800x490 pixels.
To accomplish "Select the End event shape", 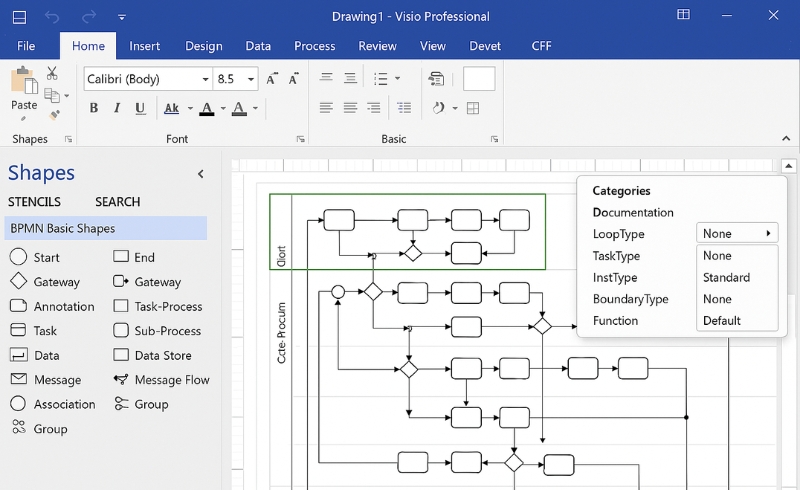I will click(x=134, y=257).
